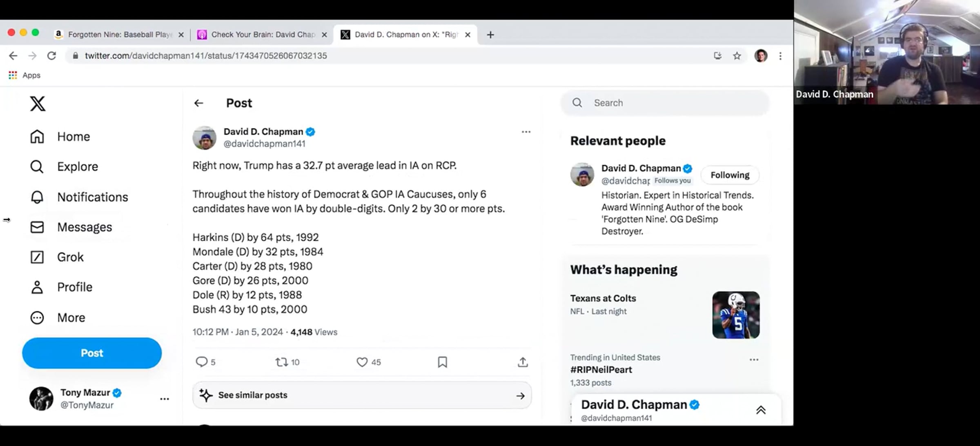Click back arrow beside Post heading
980x446 pixels.
(198, 103)
